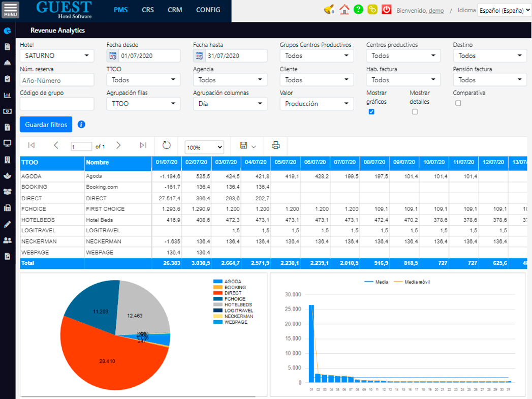Viewport: 532px width, 399px height.
Task: Click the AGODA legend color swatch
Action: (x=218, y=282)
